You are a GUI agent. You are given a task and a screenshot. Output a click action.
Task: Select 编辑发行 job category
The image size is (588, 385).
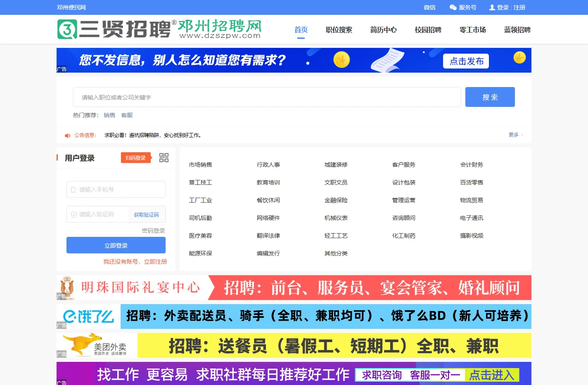(268, 253)
